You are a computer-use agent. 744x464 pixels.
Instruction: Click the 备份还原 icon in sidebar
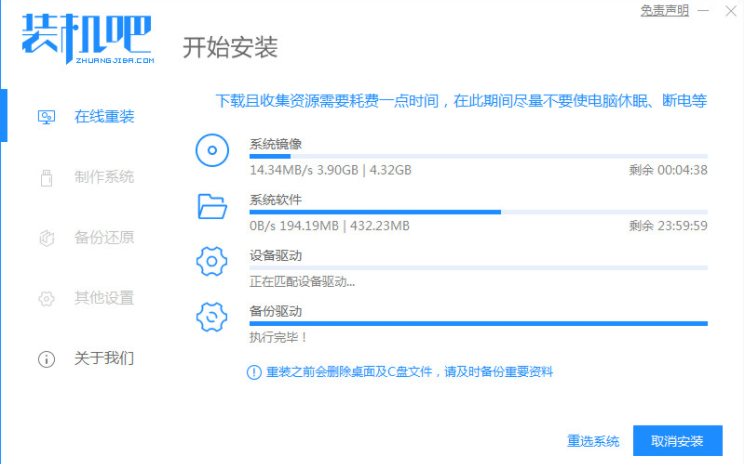46,238
